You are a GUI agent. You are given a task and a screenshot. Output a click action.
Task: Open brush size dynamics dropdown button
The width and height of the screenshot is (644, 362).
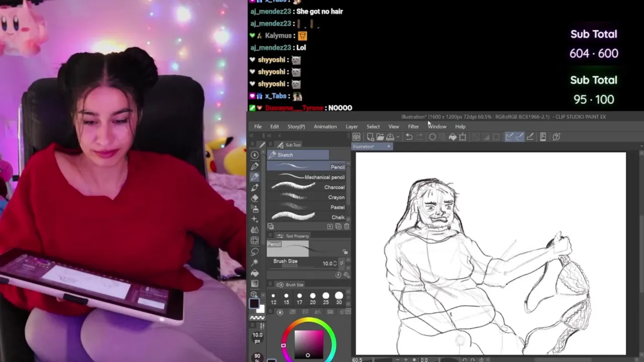click(x=342, y=263)
